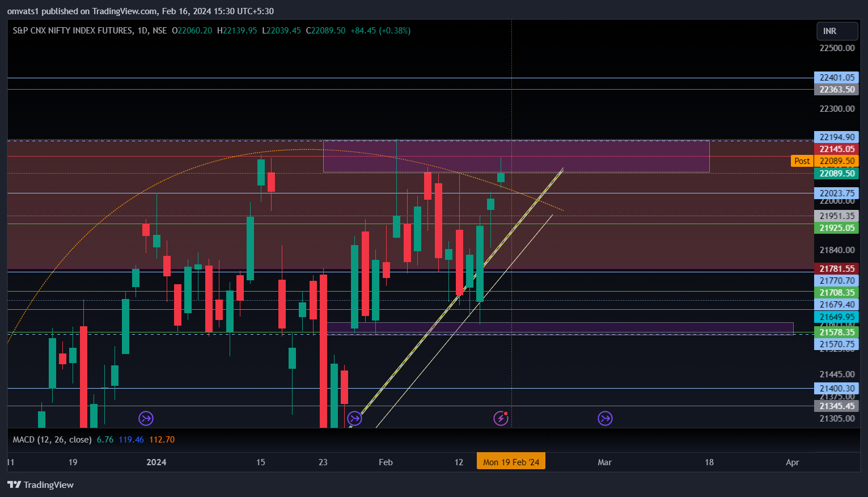This screenshot has width=868, height=497.
Task: Click the 15 date label on time axis
Action: click(261, 462)
